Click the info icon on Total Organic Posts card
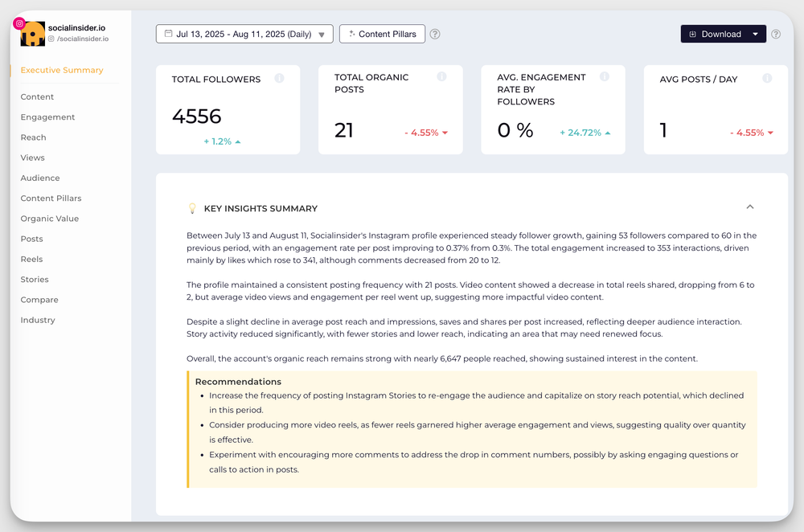This screenshot has height=532, width=804. (441, 76)
